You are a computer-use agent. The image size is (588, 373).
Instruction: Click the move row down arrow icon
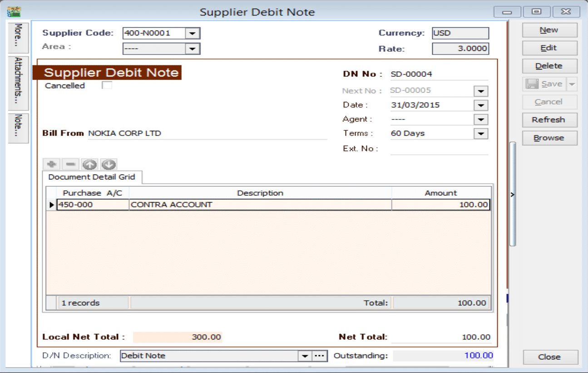pyautogui.click(x=109, y=164)
